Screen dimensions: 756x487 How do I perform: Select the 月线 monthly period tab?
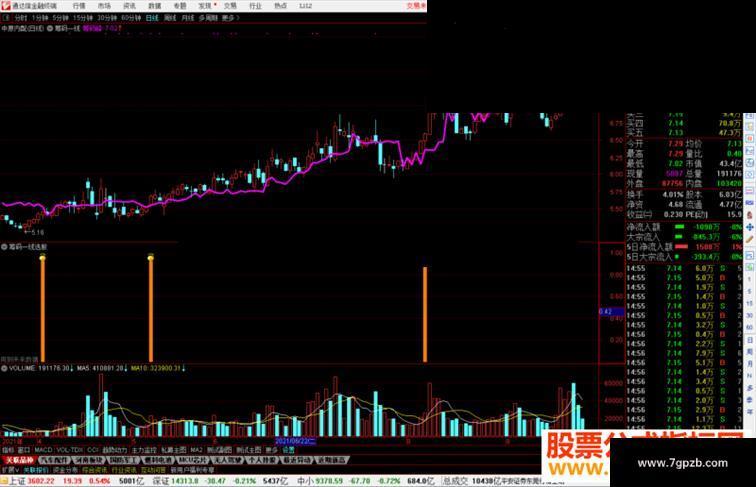click(188, 18)
